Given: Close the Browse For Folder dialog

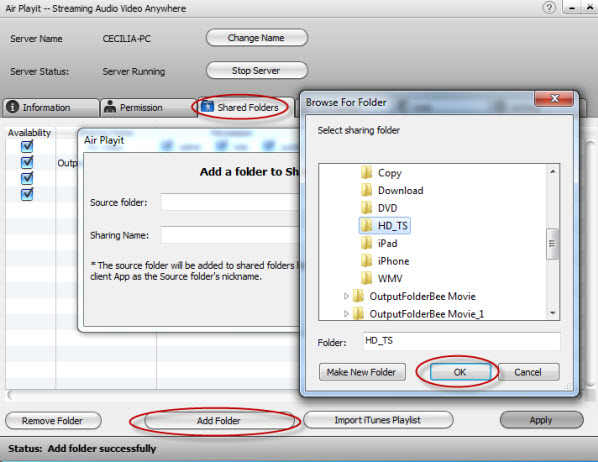Looking at the screenshot, I should (x=554, y=99).
